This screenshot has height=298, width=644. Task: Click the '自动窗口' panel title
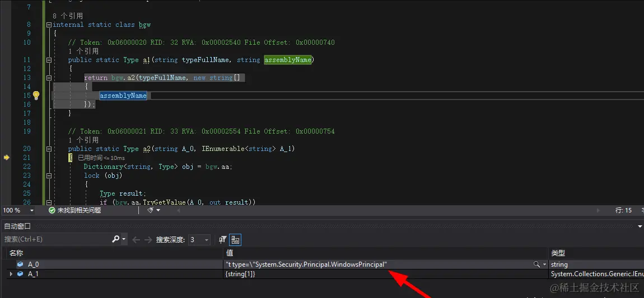17,226
